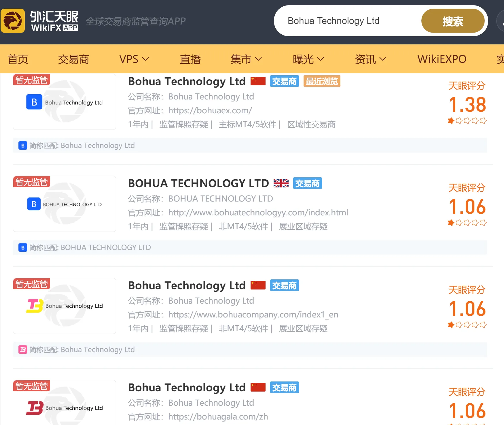Image resolution: width=504 pixels, height=425 pixels.
Task: Click 区域性交易商 tag on first result
Action: click(x=311, y=125)
